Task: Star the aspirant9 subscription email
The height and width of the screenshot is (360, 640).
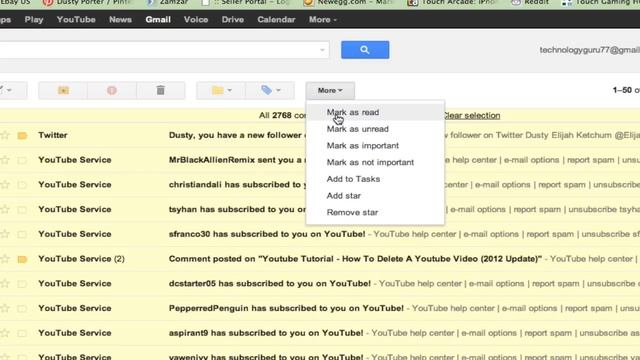Action: point(5,333)
